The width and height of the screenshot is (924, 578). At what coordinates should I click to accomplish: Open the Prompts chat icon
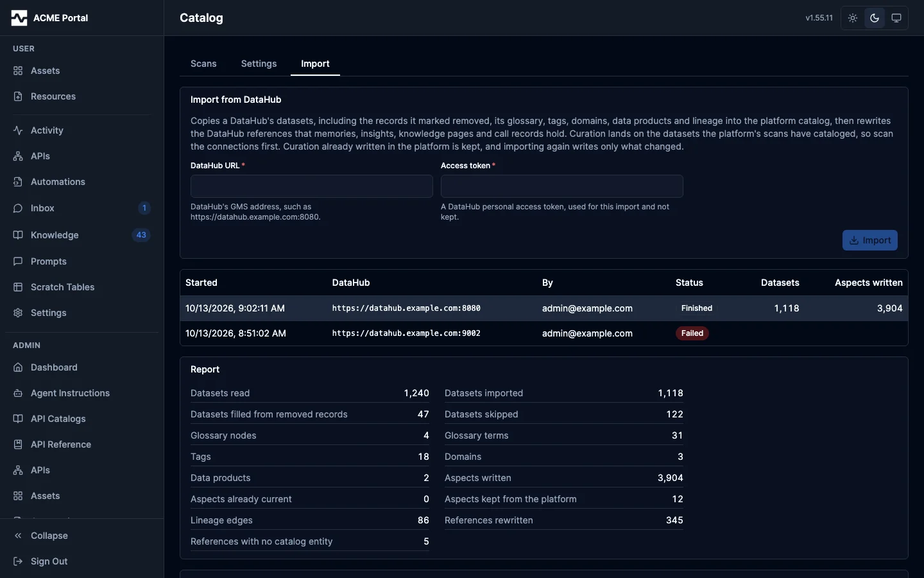[18, 261]
